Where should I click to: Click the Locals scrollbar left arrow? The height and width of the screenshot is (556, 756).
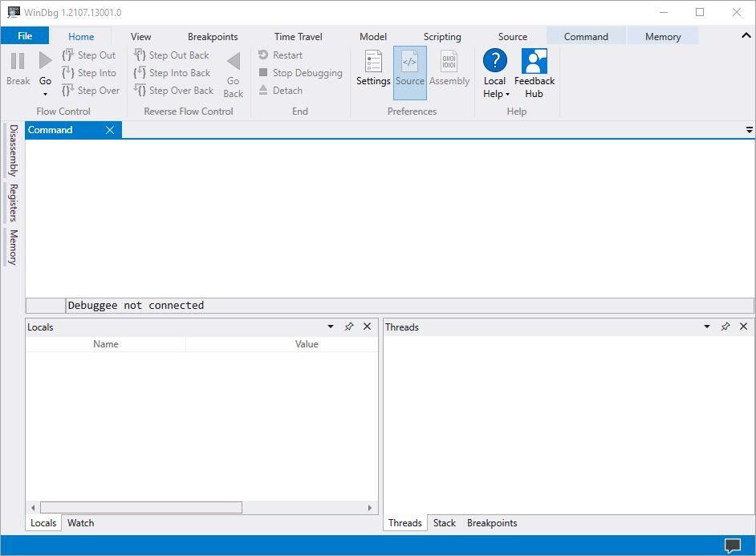tap(33, 508)
